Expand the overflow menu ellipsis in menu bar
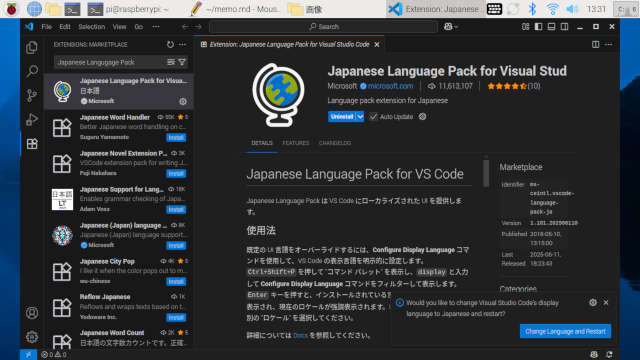 click(x=156, y=27)
